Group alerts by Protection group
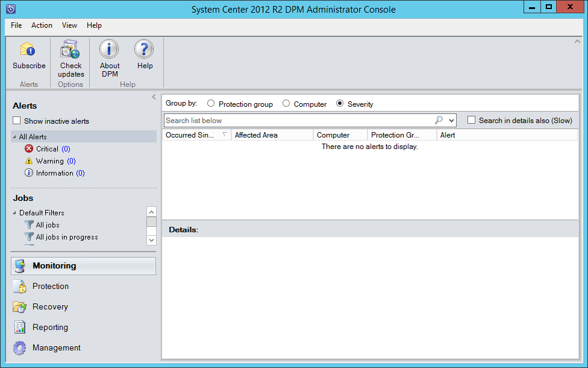 click(211, 103)
